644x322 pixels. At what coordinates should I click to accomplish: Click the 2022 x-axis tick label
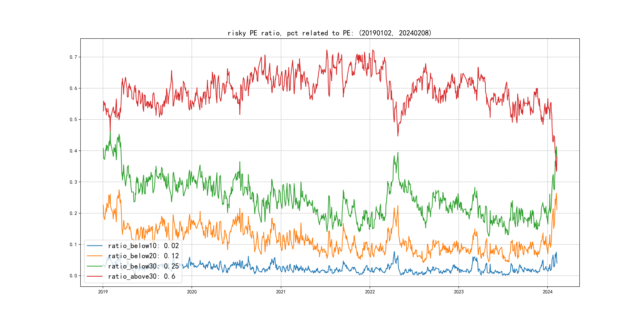click(x=370, y=292)
